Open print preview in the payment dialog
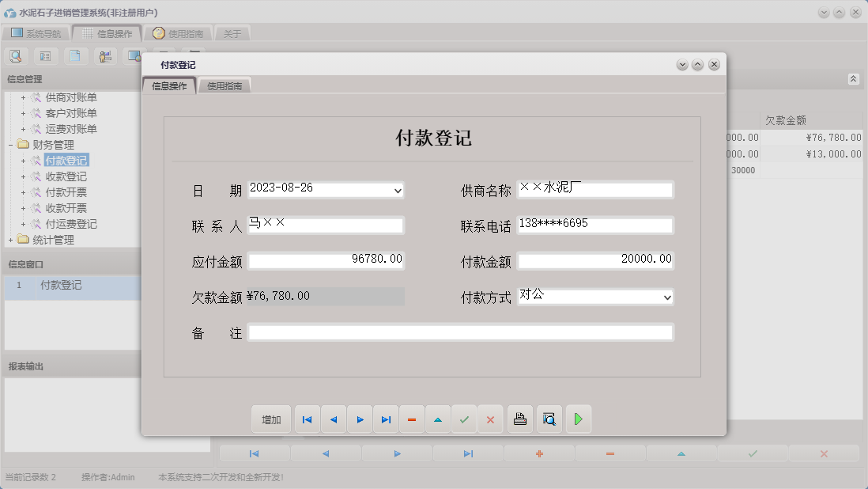868x489 pixels. pyautogui.click(x=549, y=419)
